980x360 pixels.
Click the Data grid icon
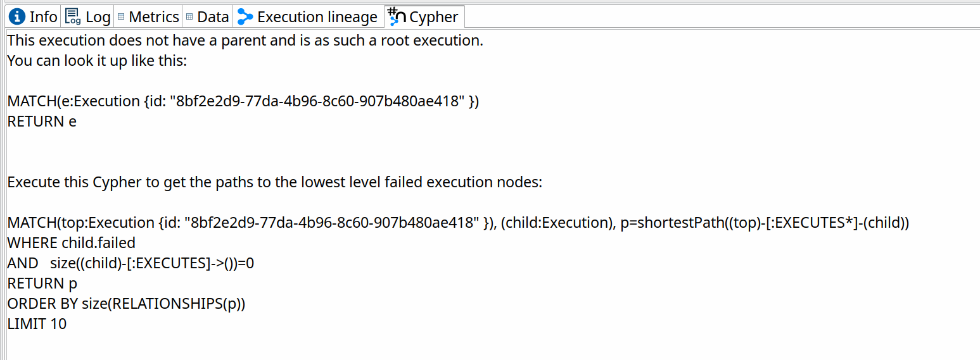pos(189,17)
